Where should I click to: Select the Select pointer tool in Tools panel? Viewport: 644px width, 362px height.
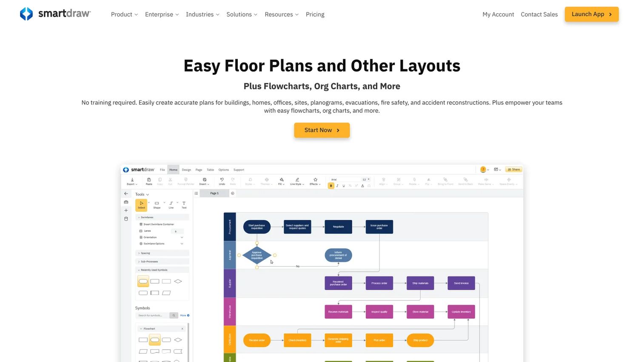[142, 205]
